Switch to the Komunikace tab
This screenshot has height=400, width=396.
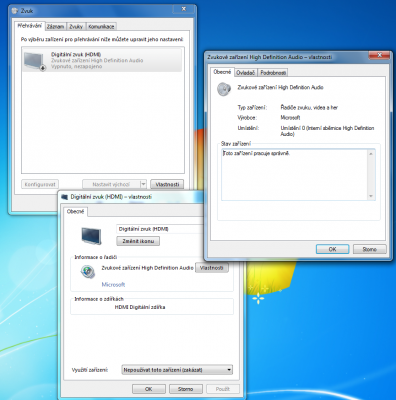click(x=101, y=26)
